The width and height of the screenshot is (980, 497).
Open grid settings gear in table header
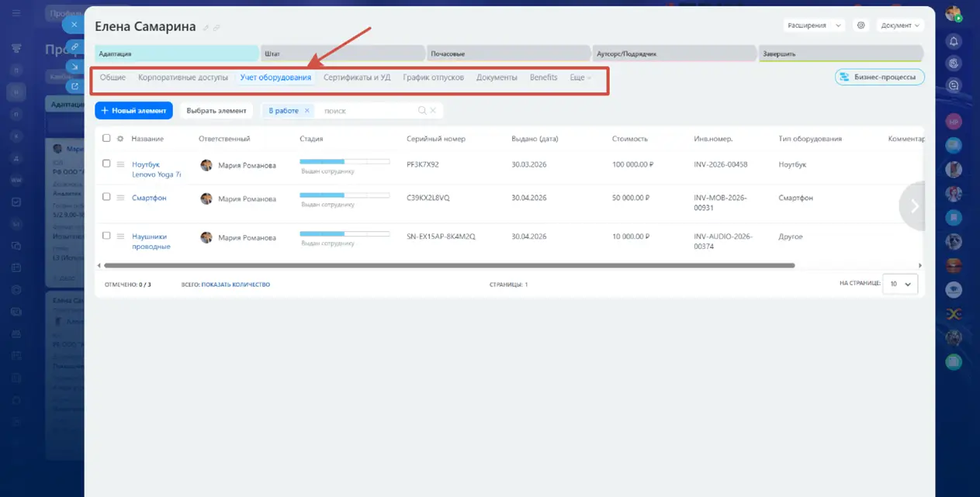click(x=120, y=139)
